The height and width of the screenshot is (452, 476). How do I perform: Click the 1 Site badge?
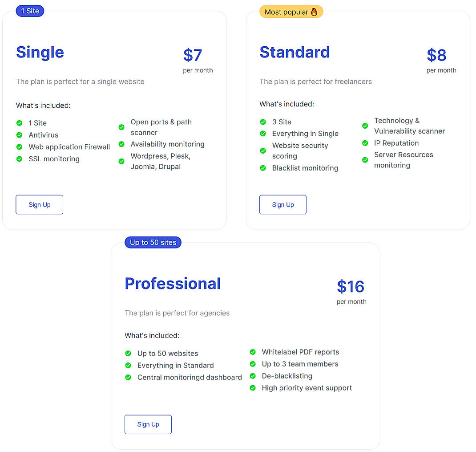pos(30,11)
